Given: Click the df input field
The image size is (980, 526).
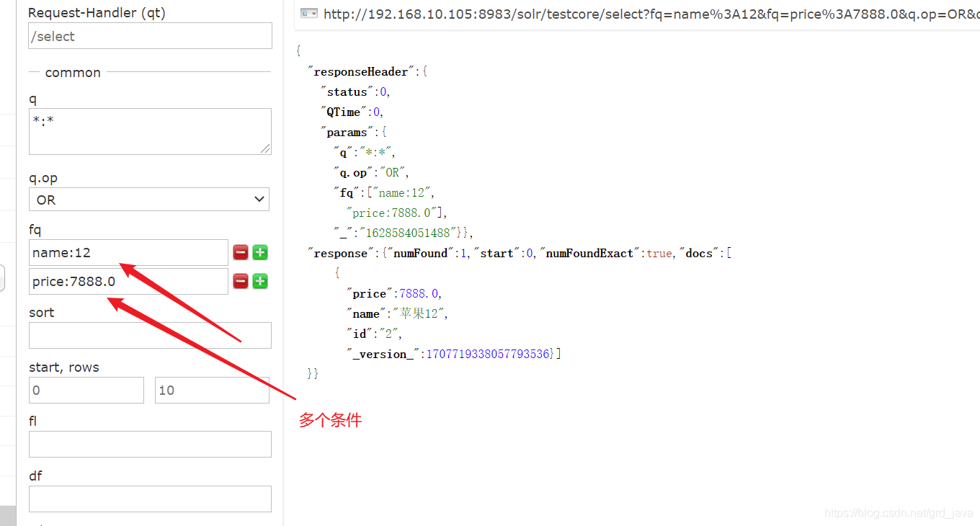Looking at the screenshot, I should (150, 499).
